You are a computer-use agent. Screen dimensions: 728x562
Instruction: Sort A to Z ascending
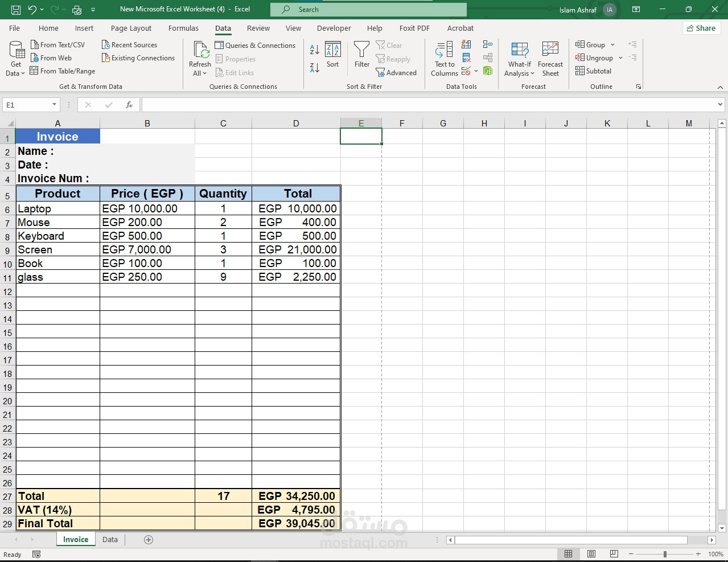pyautogui.click(x=315, y=50)
